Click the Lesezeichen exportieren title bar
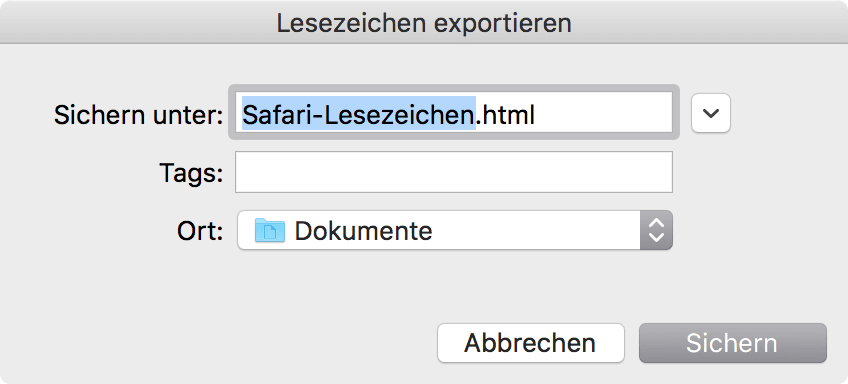848x384 pixels. [x=424, y=23]
